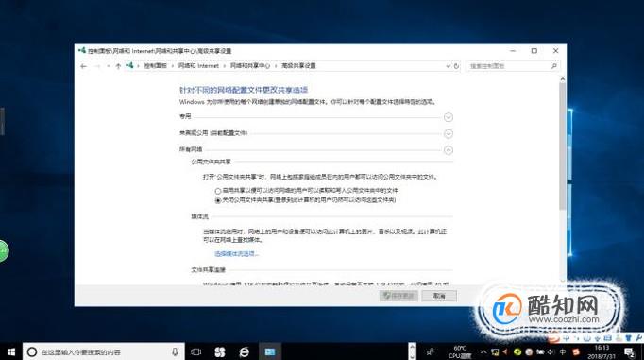This screenshot has width=644, height=360.
Task: Click the scrollbar up arrow in the window
Action: click(x=563, y=79)
